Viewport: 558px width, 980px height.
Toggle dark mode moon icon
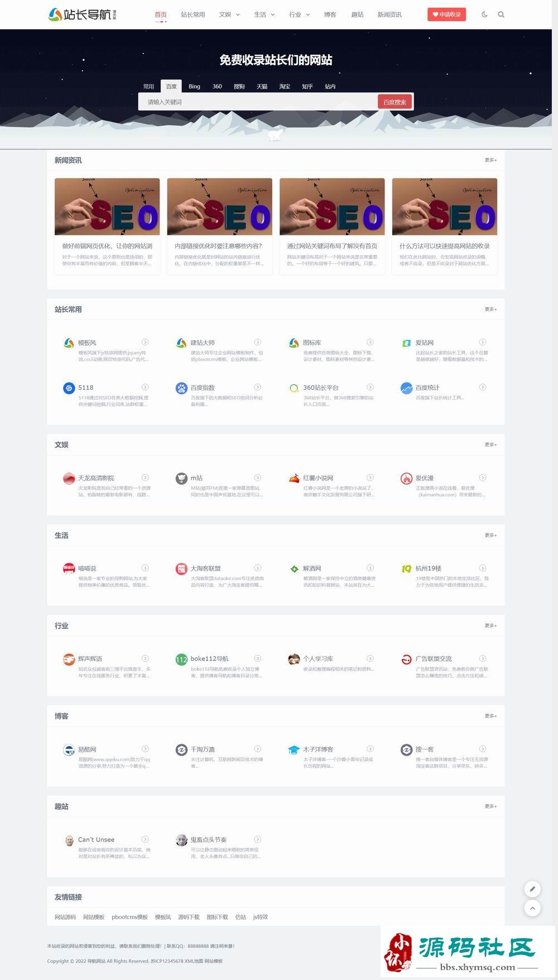point(484,15)
